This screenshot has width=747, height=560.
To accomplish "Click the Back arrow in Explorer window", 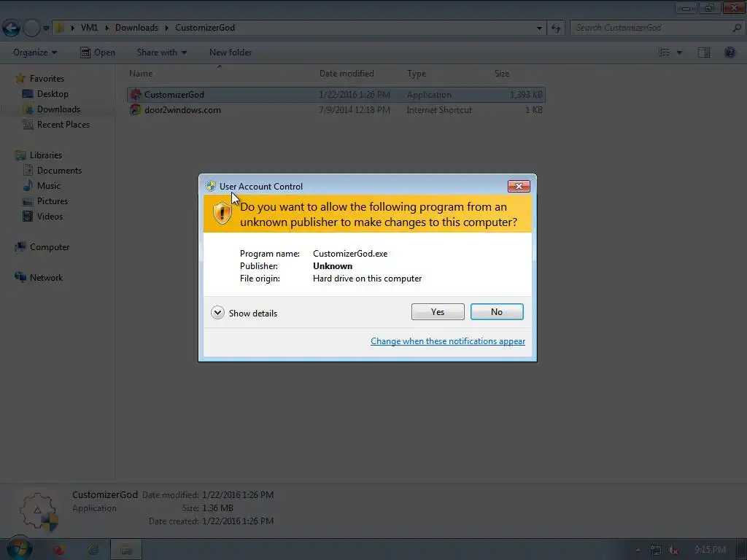I will tap(12, 28).
